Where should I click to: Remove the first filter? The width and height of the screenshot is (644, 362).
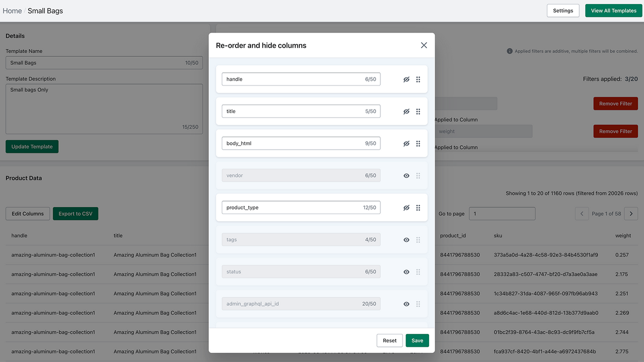click(x=615, y=104)
